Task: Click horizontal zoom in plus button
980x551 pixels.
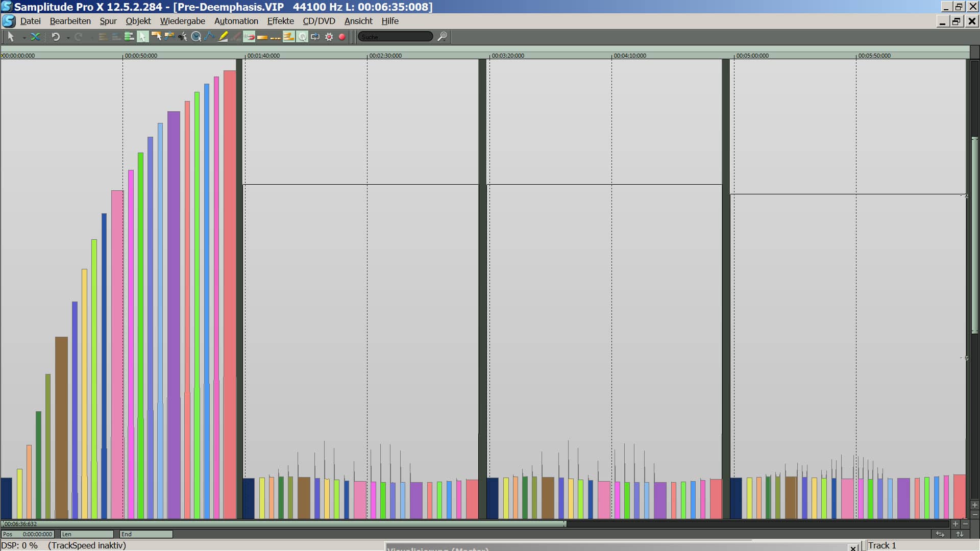Action: [955, 524]
